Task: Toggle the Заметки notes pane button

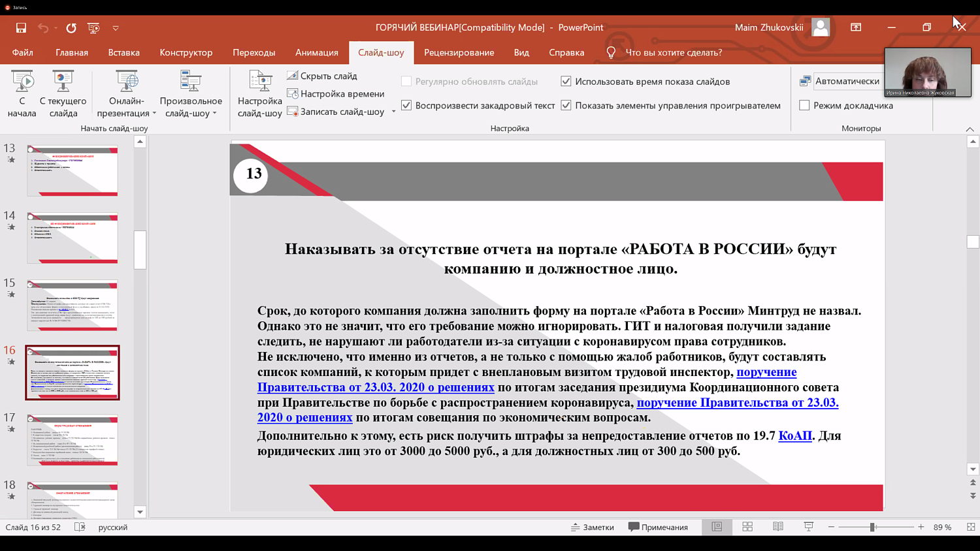Action: (x=593, y=527)
